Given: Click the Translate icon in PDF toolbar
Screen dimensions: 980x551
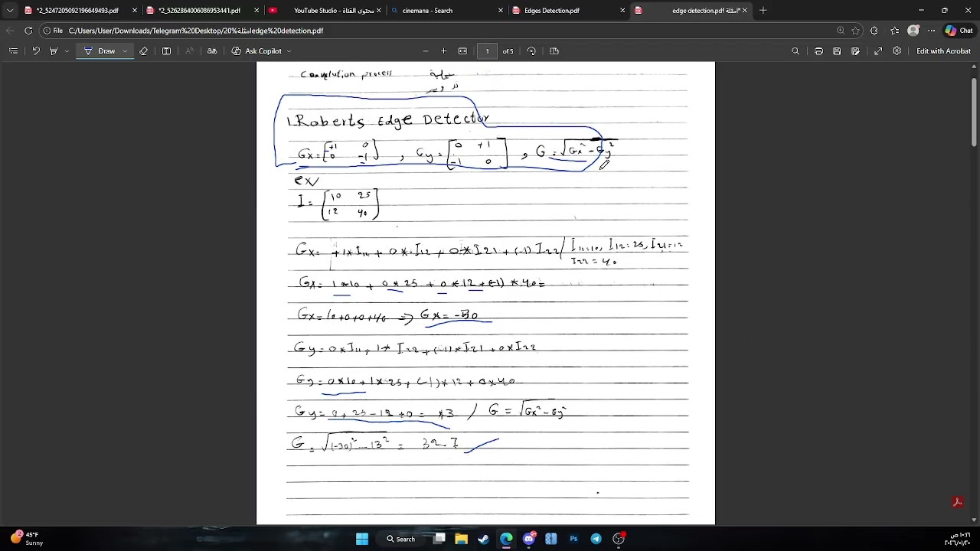Looking at the screenshot, I should tap(212, 51).
